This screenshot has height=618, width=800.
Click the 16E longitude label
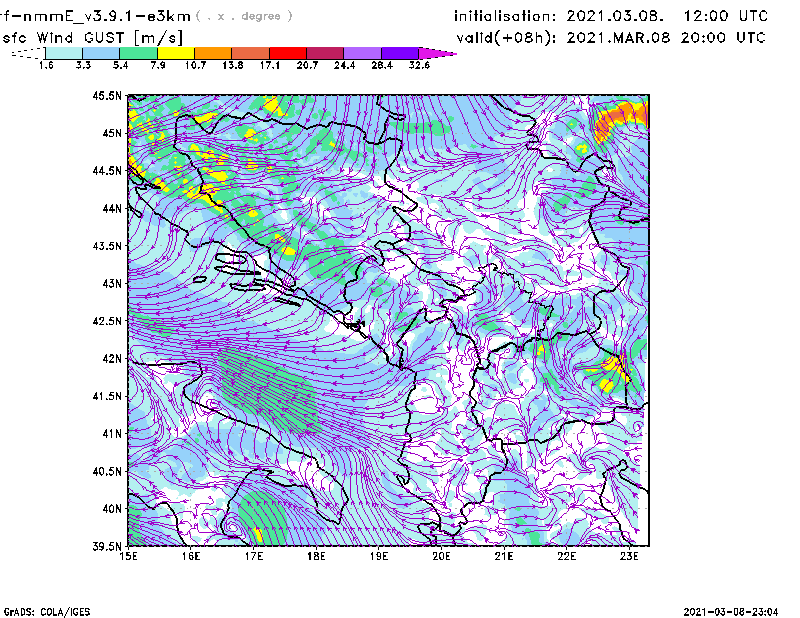[x=191, y=556]
